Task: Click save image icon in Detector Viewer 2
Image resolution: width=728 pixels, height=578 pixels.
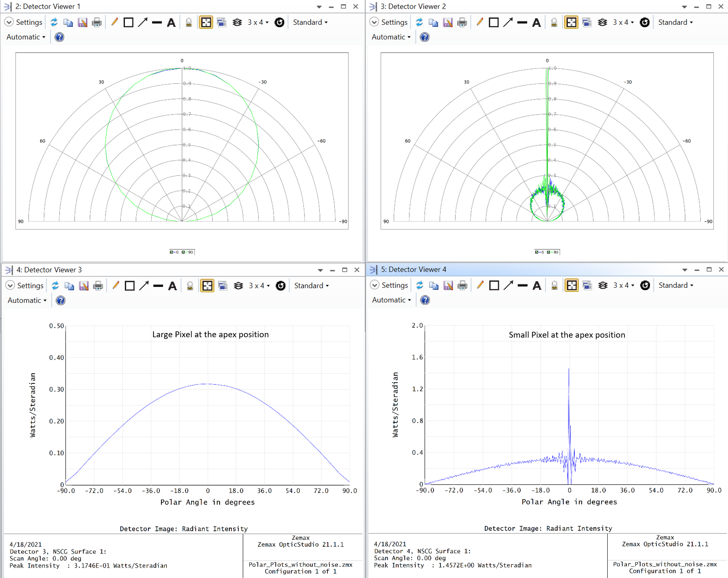Action: [448, 22]
